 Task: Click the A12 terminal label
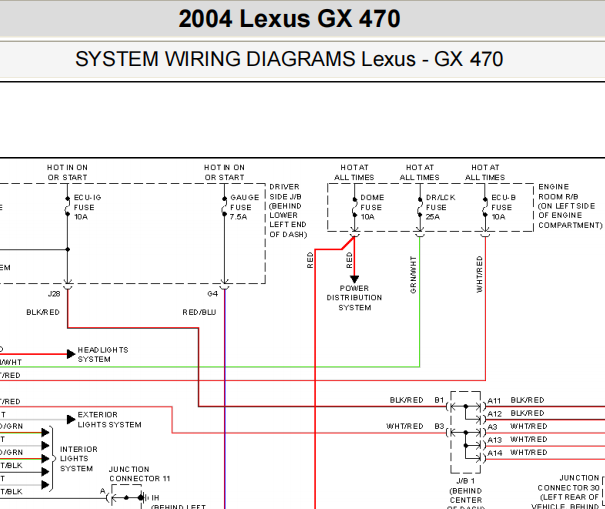495,414
